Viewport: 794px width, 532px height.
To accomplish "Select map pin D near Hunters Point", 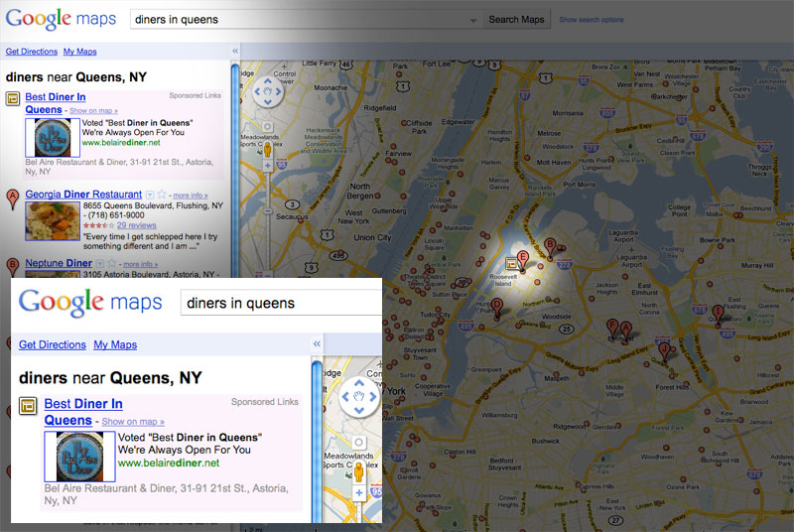I will pyautogui.click(x=497, y=308).
